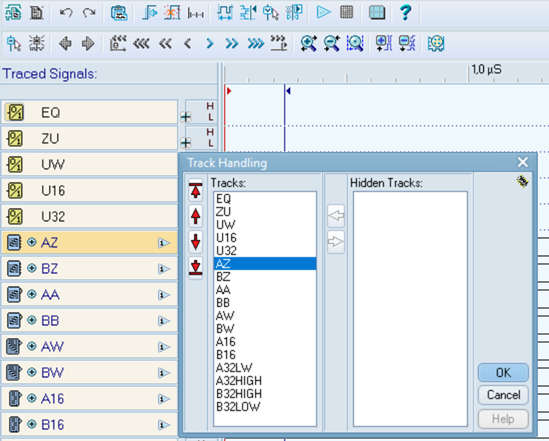Open Help with the question mark icon

(405, 12)
